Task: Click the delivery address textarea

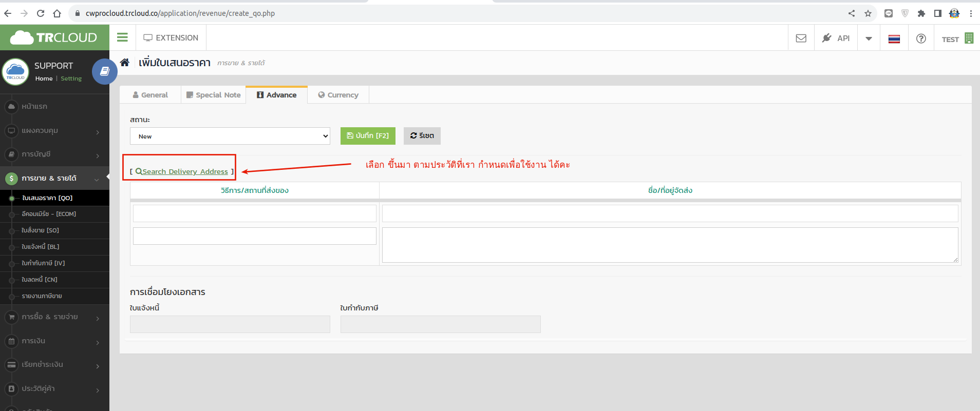Action: tap(670, 245)
